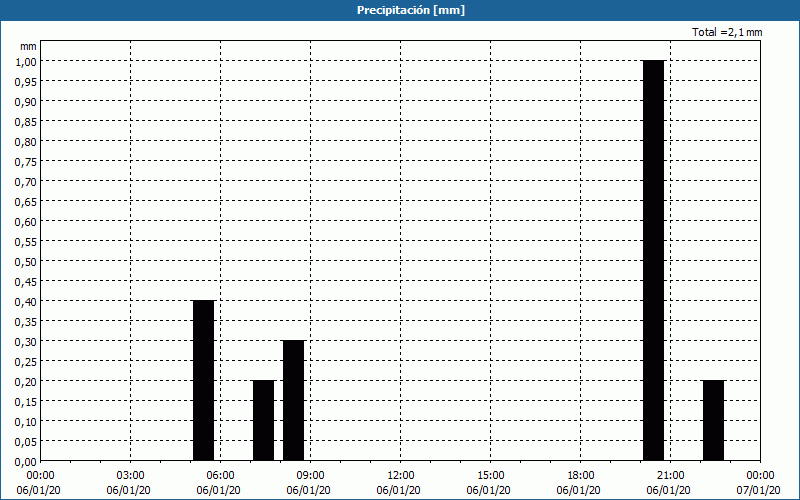
Task: Click the 0,80 y-axis label
Action: tap(26, 141)
